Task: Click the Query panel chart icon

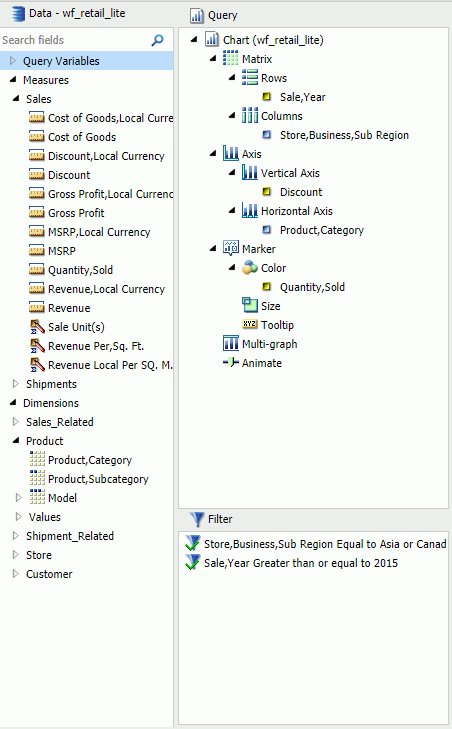Action: 197,15
